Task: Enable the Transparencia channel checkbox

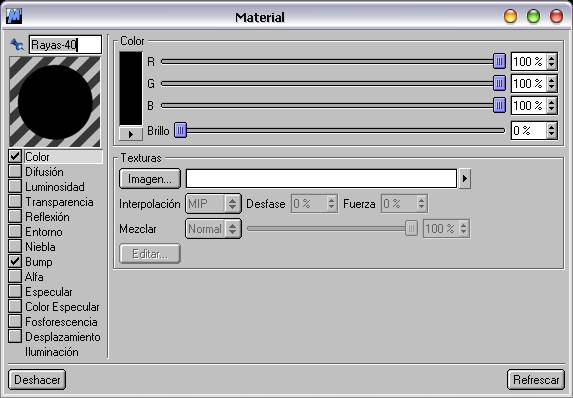Action: click(x=15, y=201)
